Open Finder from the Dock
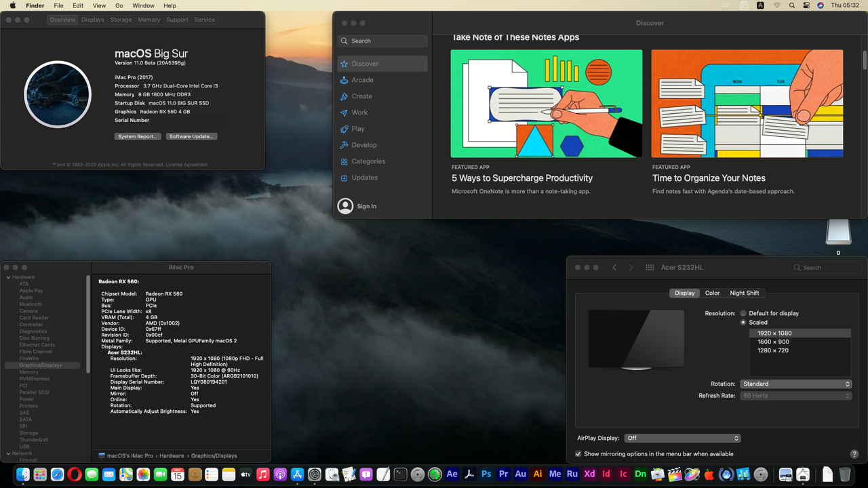This screenshot has height=488, width=868. click(22, 474)
